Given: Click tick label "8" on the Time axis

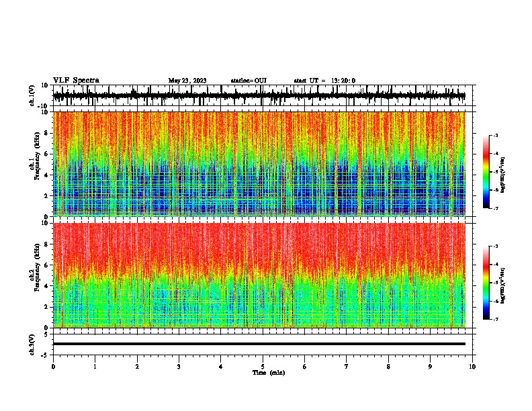Looking at the screenshot, I should tap(388, 367).
